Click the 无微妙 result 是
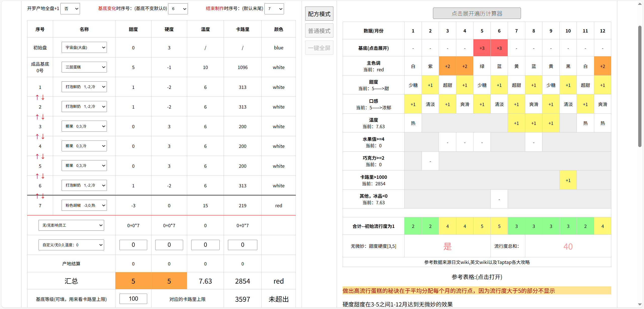Image resolution: width=644 pixels, height=309 pixels. pos(448,246)
